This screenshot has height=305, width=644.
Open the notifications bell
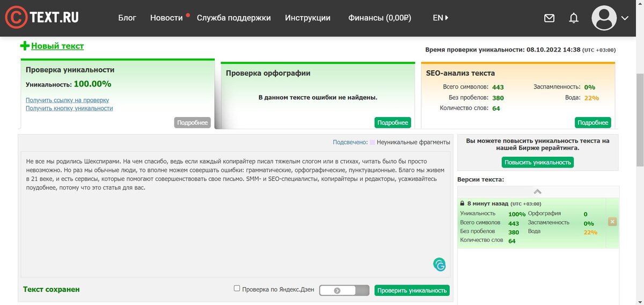[574, 18]
